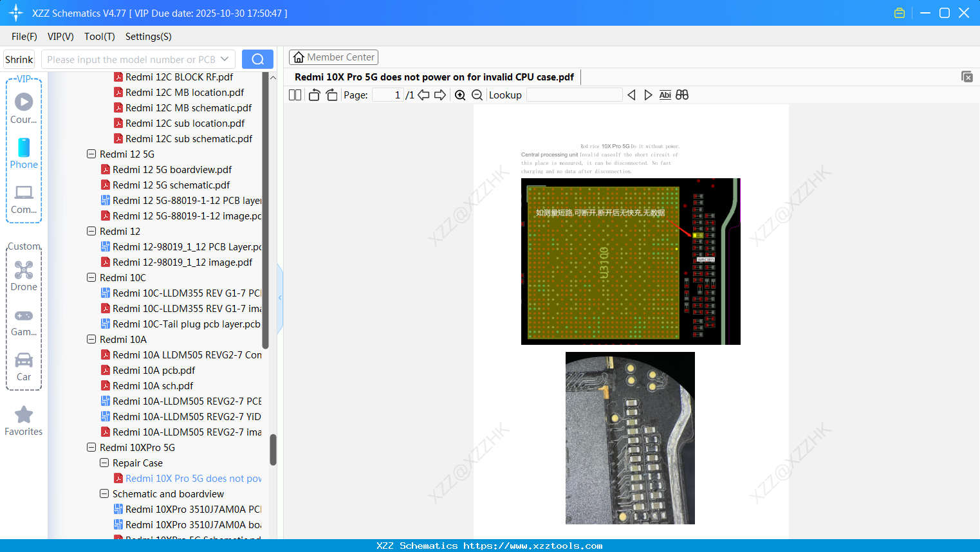Rotate the PDF page clockwise
This screenshot has width=980, height=552.
[x=331, y=94]
